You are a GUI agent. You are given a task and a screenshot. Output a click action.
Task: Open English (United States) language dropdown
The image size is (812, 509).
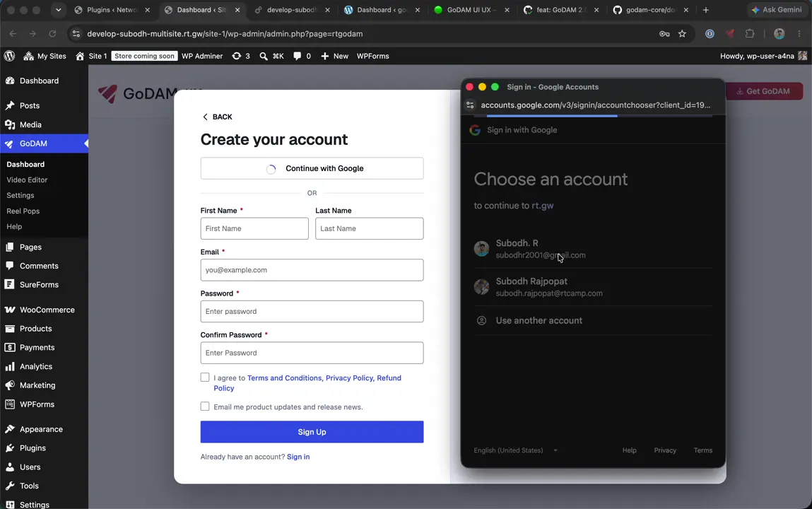pyautogui.click(x=515, y=450)
